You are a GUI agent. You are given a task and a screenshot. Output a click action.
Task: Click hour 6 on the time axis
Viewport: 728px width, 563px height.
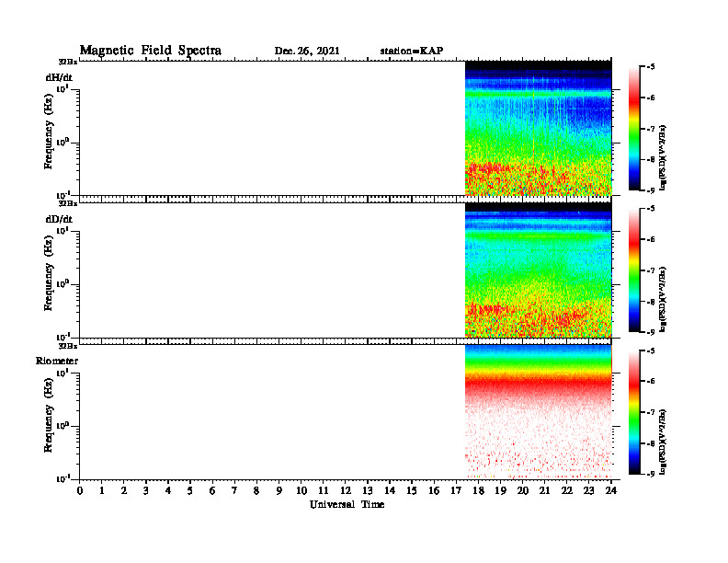point(212,491)
